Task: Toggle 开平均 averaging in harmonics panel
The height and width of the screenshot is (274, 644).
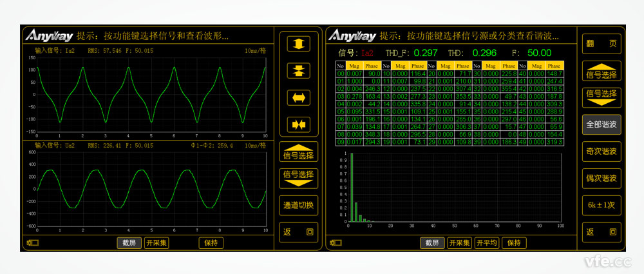Action: click(487, 243)
